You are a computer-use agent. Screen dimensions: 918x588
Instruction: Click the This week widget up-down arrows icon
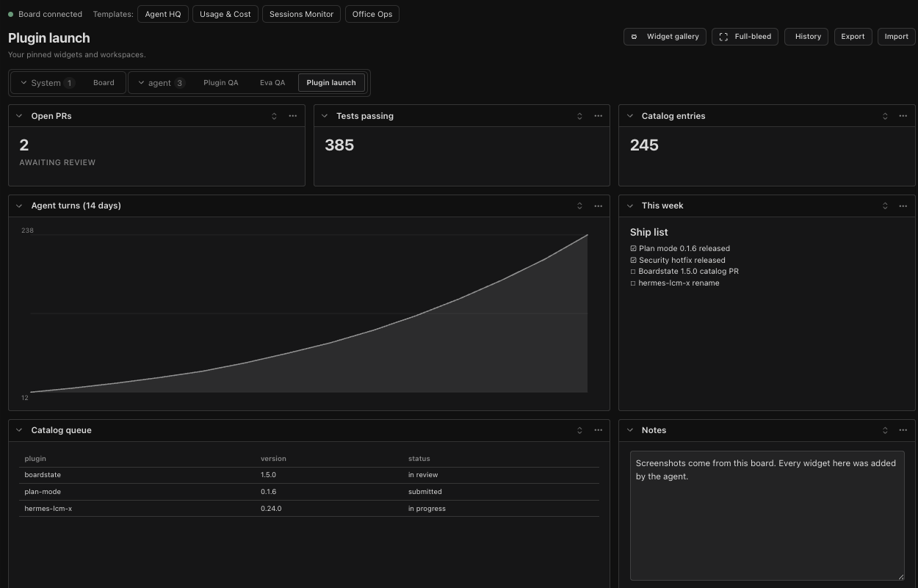885,206
